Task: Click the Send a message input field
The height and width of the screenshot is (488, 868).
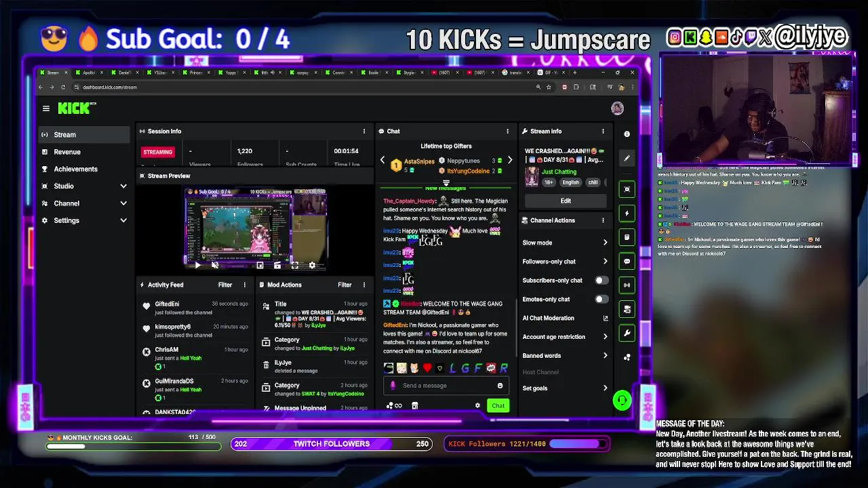Action: pos(446,386)
